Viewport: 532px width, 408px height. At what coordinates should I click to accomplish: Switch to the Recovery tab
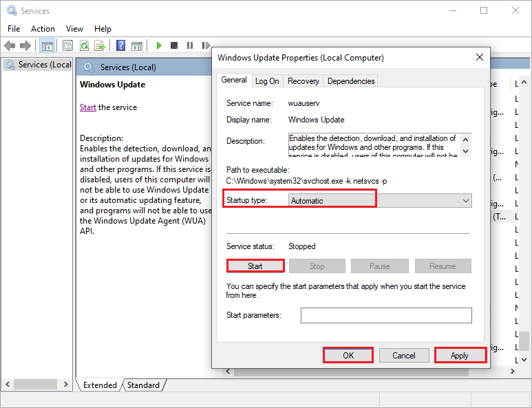pyautogui.click(x=304, y=81)
